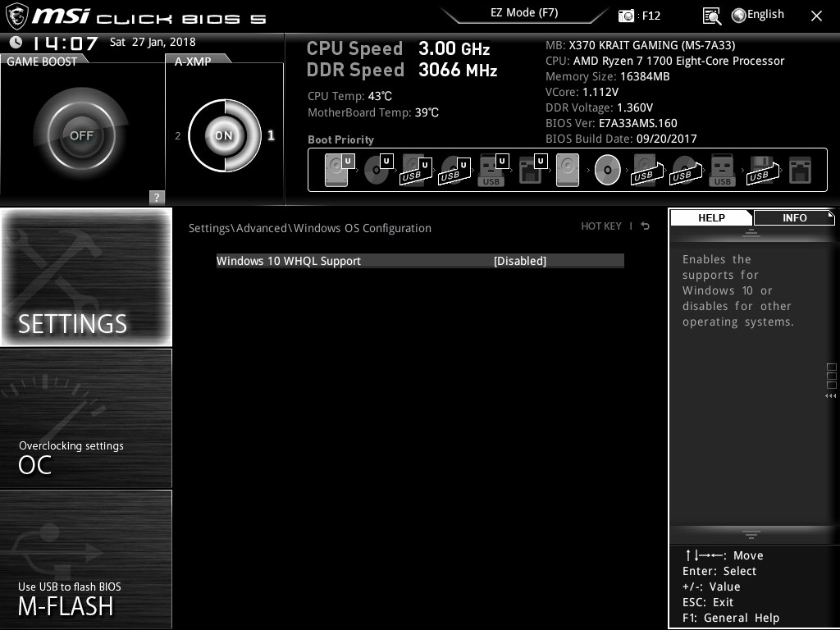
Task: Click the DDR Voltage 1.360V reading
Action: [599, 107]
